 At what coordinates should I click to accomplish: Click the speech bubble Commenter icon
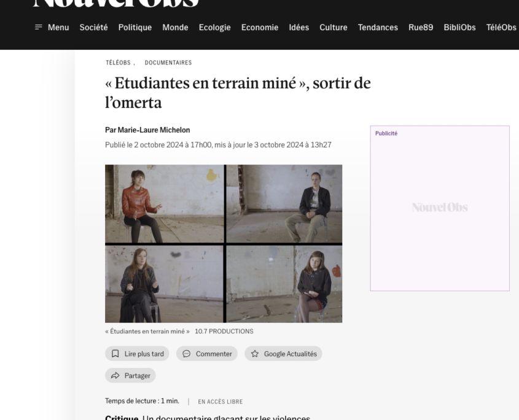pos(187,354)
